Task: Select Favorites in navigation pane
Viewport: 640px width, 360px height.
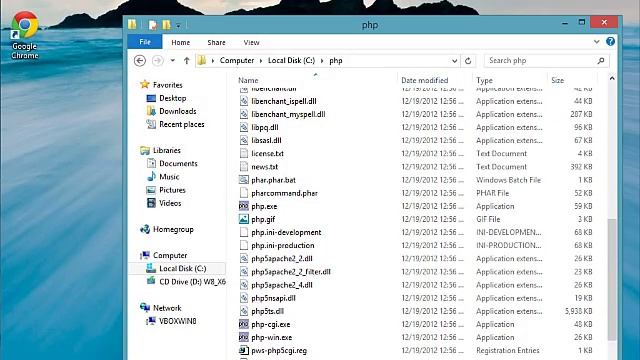Action: [x=167, y=85]
